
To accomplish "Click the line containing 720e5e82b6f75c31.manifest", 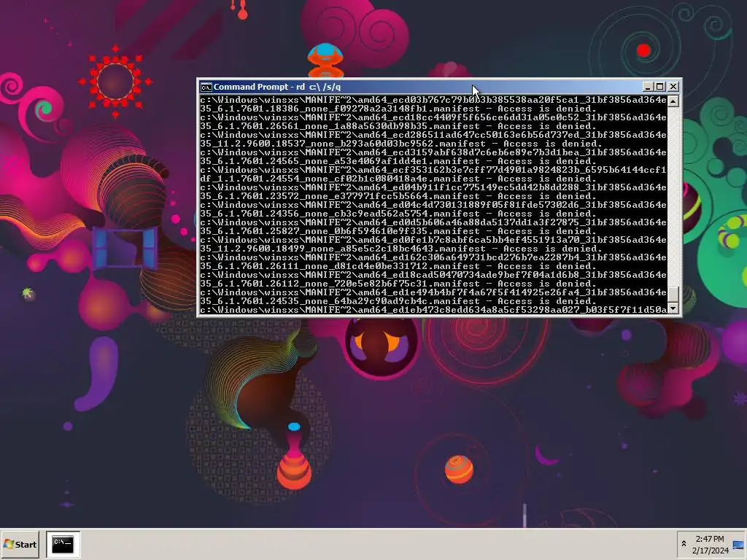I will point(398,284).
